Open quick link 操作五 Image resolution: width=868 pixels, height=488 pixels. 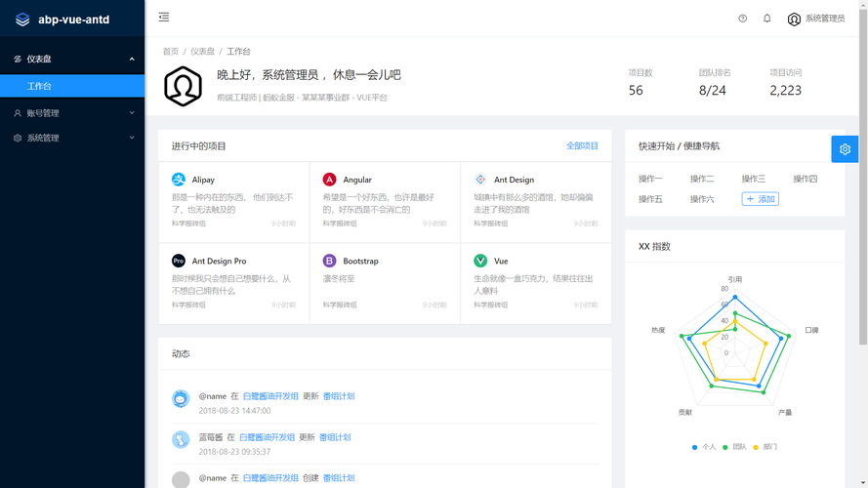tap(650, 199)
